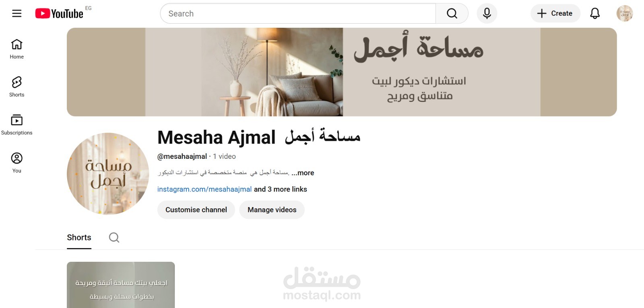Click Manage videos

[272, 210]
